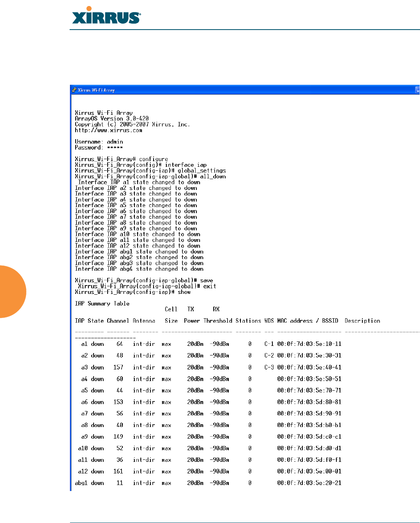Click MAC address 00:0f:7d:03:5d:80-81

click(x=309, y=402)
